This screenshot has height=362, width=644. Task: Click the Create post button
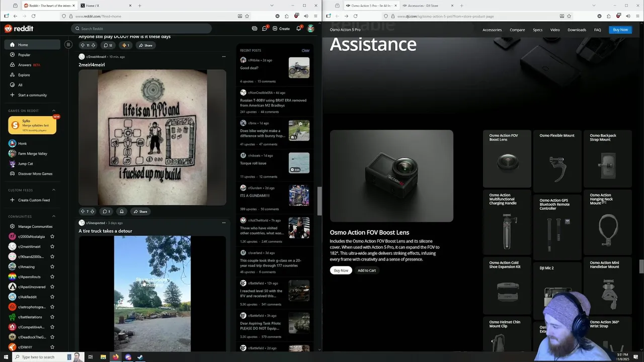coord(281,29)
